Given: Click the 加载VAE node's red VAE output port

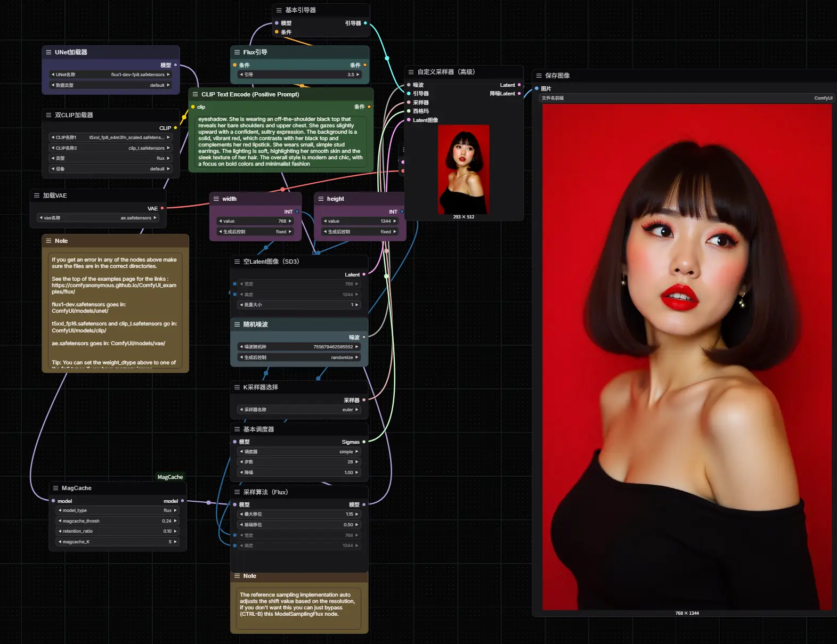Looking at the screenshot, I should click(x=162, y=208).
